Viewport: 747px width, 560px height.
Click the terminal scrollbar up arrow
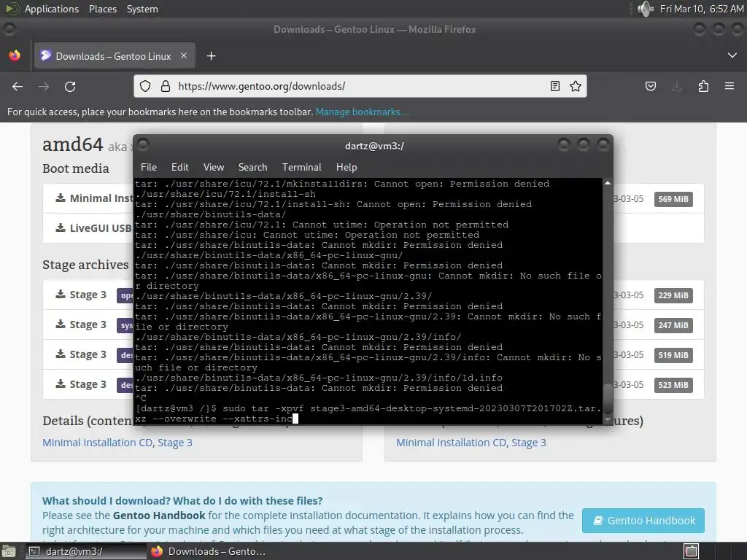tap(608, 183)
